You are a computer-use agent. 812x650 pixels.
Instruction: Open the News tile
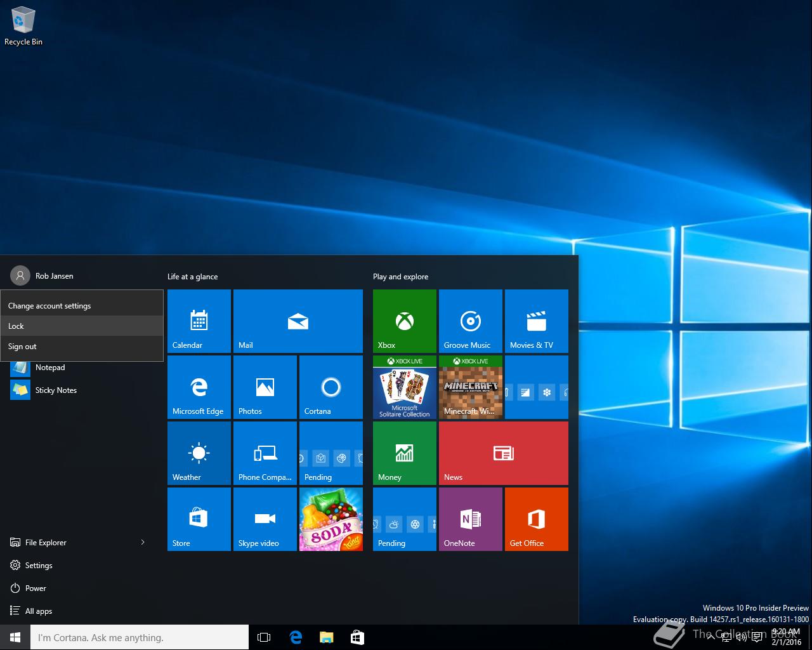504,453
